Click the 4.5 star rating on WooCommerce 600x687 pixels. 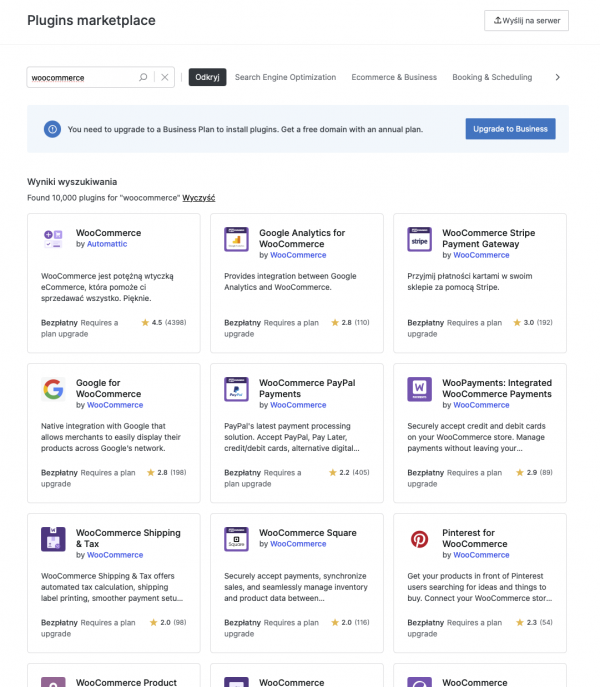(163, 322)
